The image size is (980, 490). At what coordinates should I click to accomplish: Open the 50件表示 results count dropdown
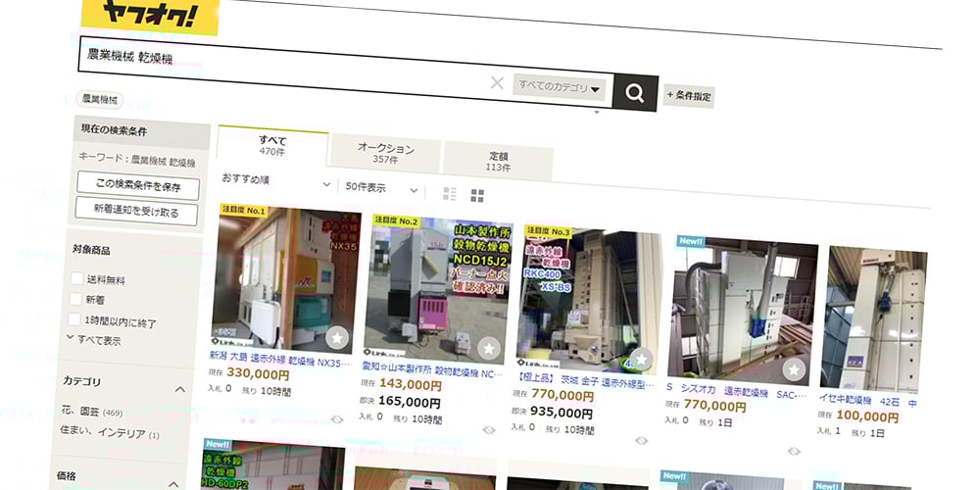tap(381, 187)
